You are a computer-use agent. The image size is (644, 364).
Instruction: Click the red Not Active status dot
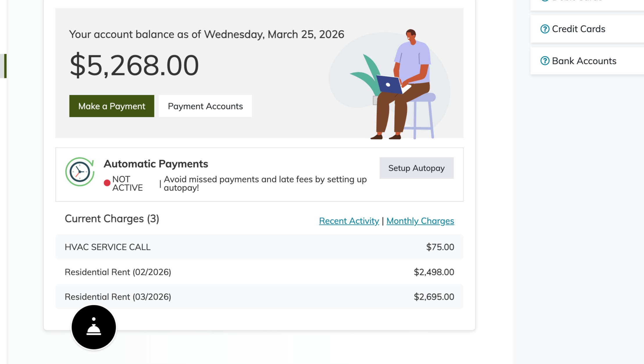coord(107,183)
